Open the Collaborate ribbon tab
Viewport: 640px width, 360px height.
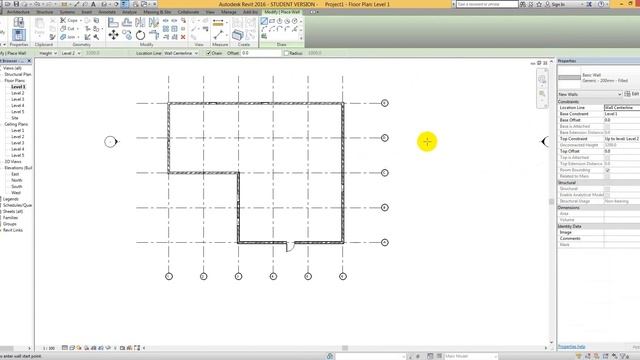point(189,12)
